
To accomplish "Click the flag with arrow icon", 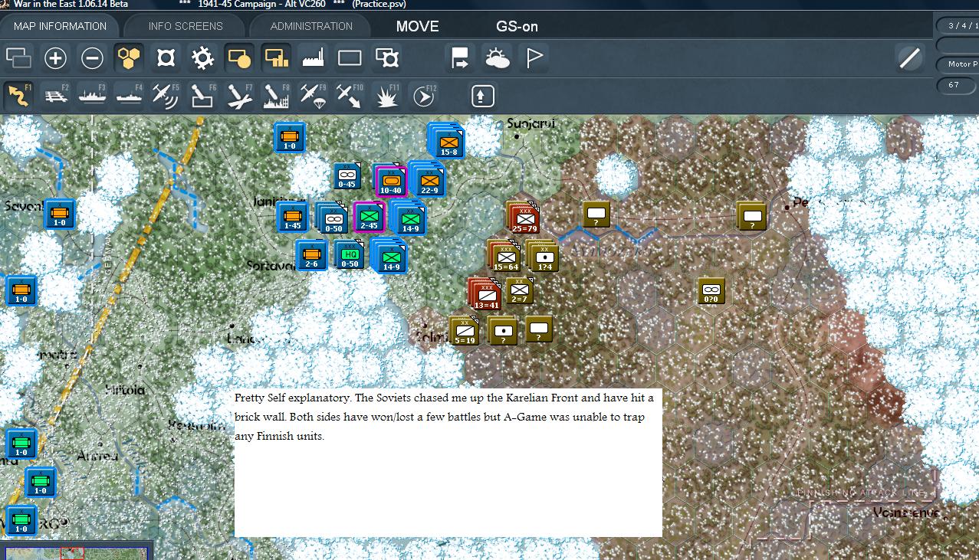I will click(460, 58).
